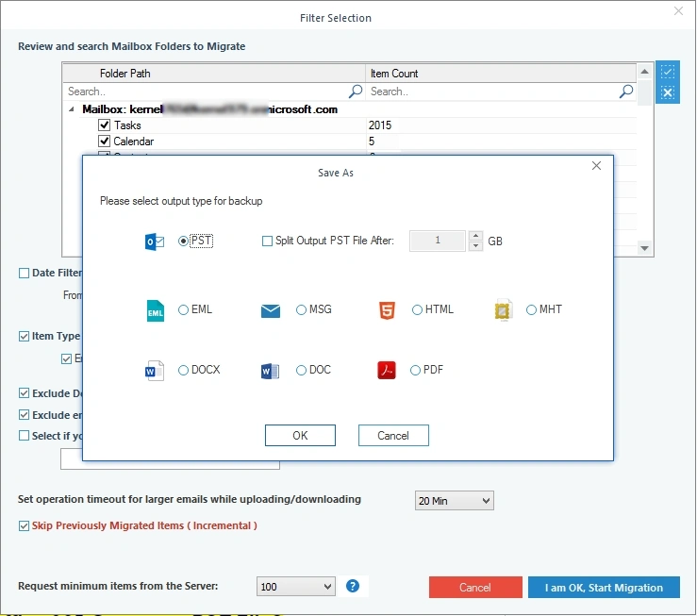
Task: Increase the split size spinner value
Action: [x=475, y=236]
